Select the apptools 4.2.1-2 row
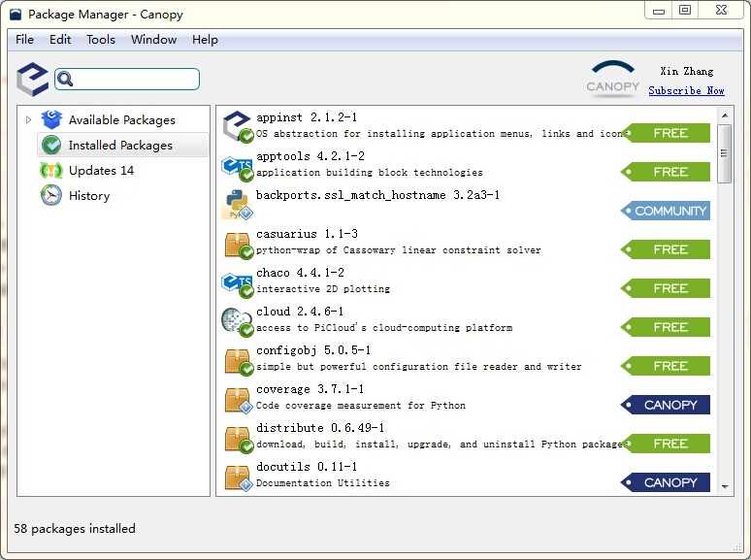Image resolution: width=751 pixels, height=560 pixels. 467,165
